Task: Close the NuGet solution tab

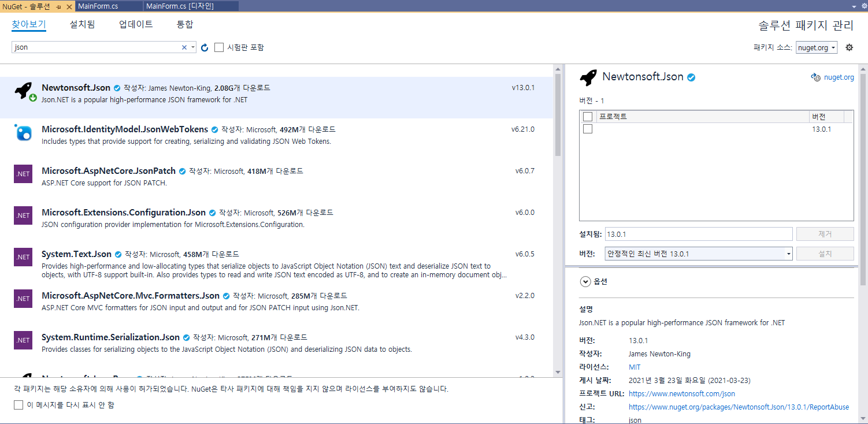Action: [x=69, y=6]
